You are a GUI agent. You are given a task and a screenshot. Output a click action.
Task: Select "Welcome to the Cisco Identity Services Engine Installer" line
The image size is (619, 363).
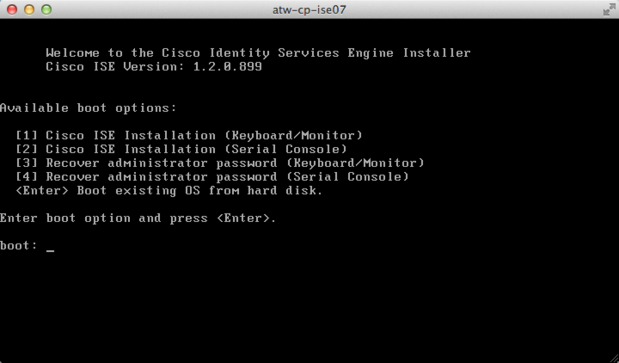coord(258,53)
